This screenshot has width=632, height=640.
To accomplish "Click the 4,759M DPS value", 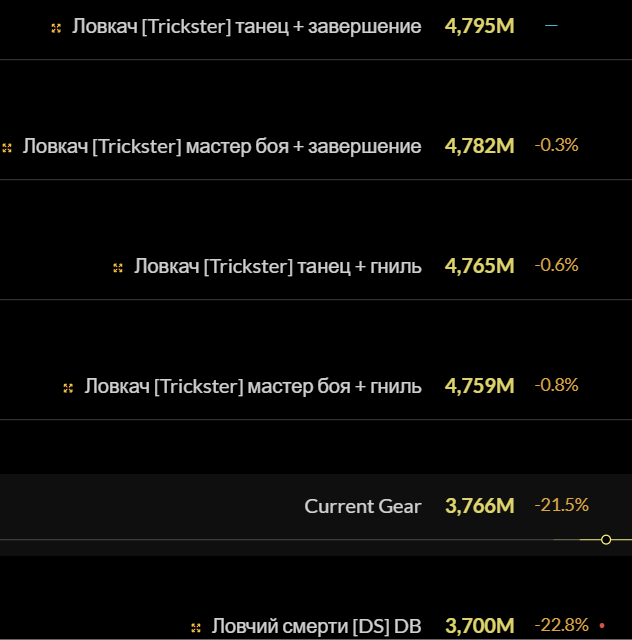I will pos(479,386).
